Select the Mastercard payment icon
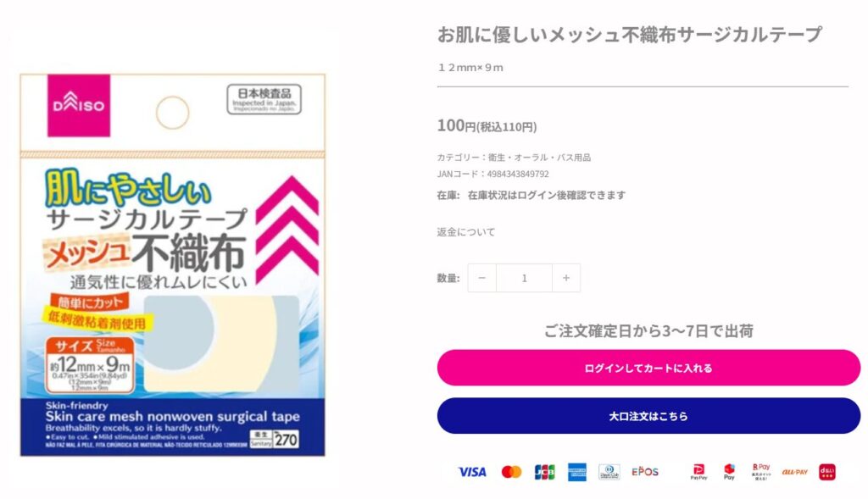The height and width of the screenshot is (499, 868). [512, 472]
